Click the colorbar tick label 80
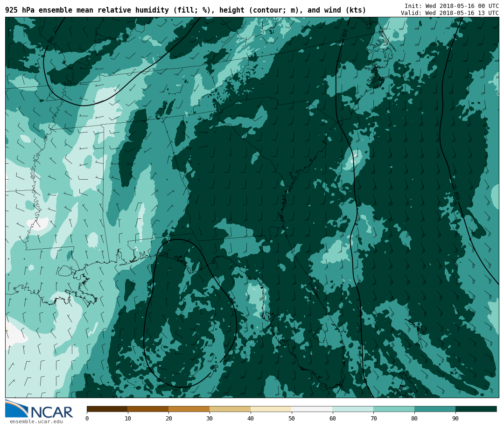Image resolution: width=504 pixels, height=427 pixels. (415, 418)
